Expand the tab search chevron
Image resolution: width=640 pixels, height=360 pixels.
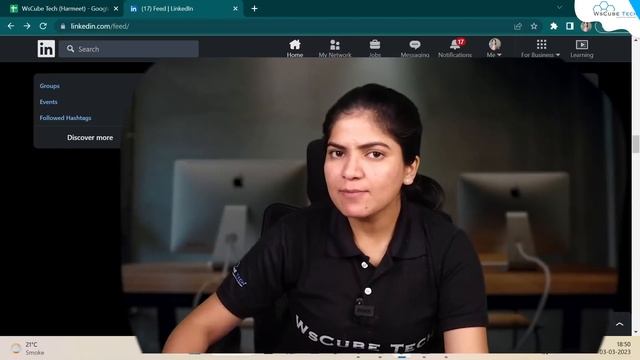point(559,8)
